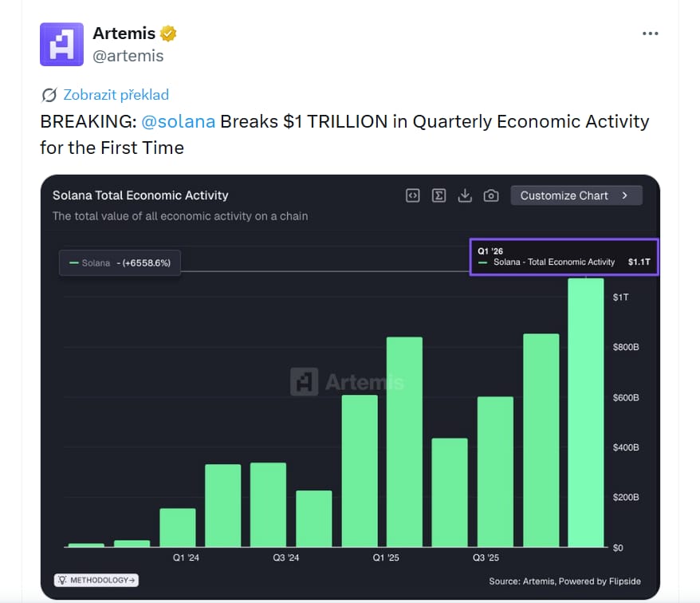Click the sigma summation icon

tap(438, 195)
